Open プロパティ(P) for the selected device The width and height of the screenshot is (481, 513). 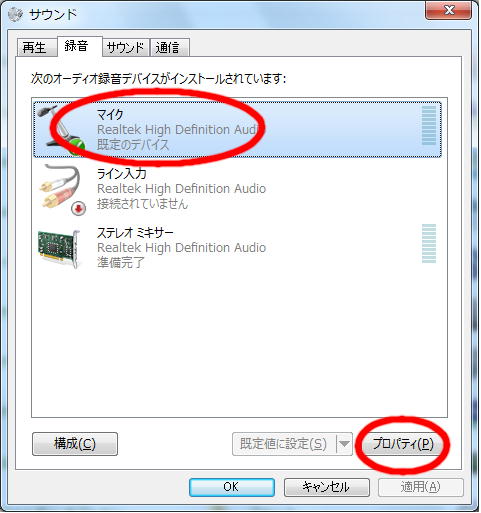click(x=403, y=444)
